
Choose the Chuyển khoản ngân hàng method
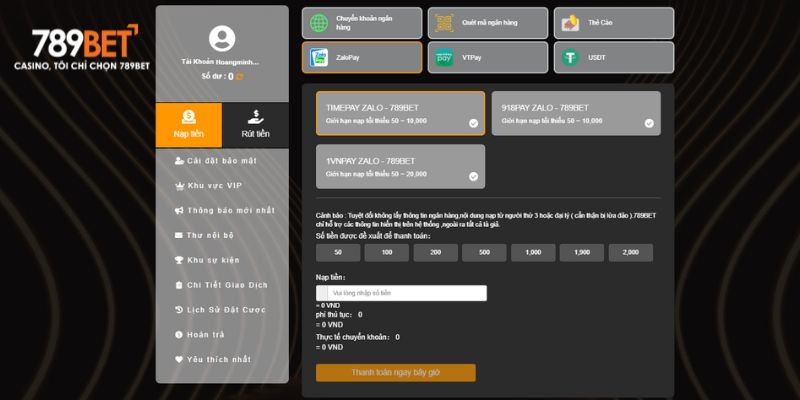click(x=362, y=23)
